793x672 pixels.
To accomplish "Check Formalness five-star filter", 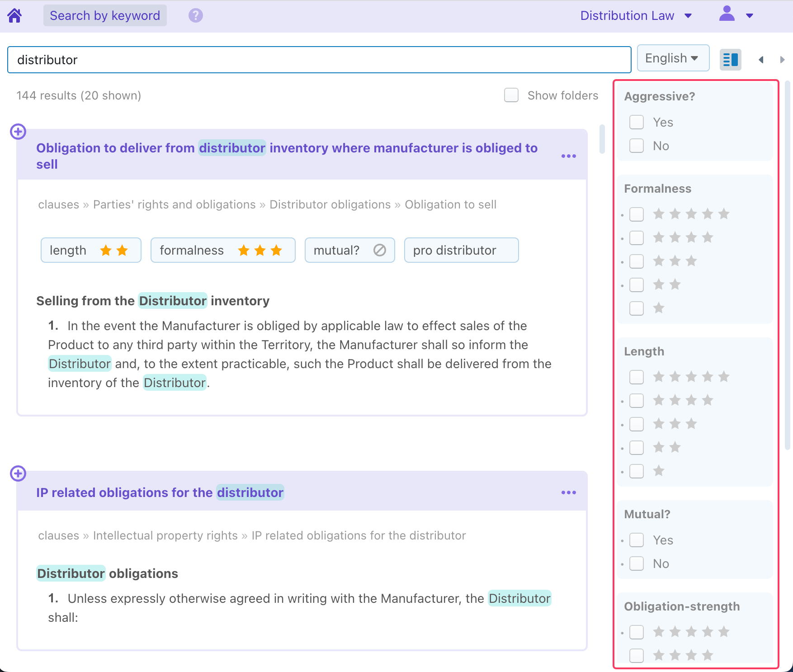I will point(637,214).
